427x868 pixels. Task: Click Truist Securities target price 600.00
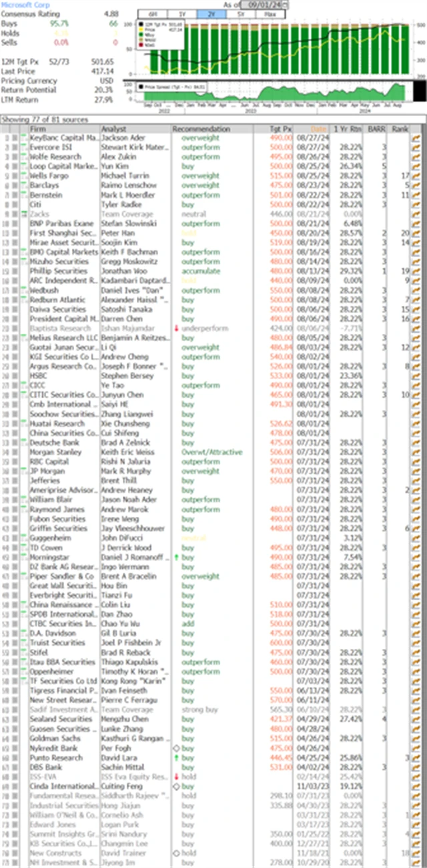[x=282, y=642]
